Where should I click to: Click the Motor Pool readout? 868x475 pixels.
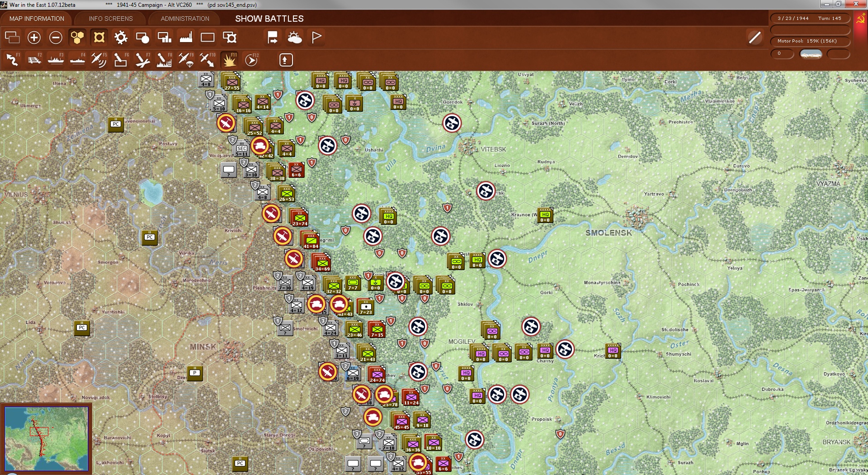[810, 41]
